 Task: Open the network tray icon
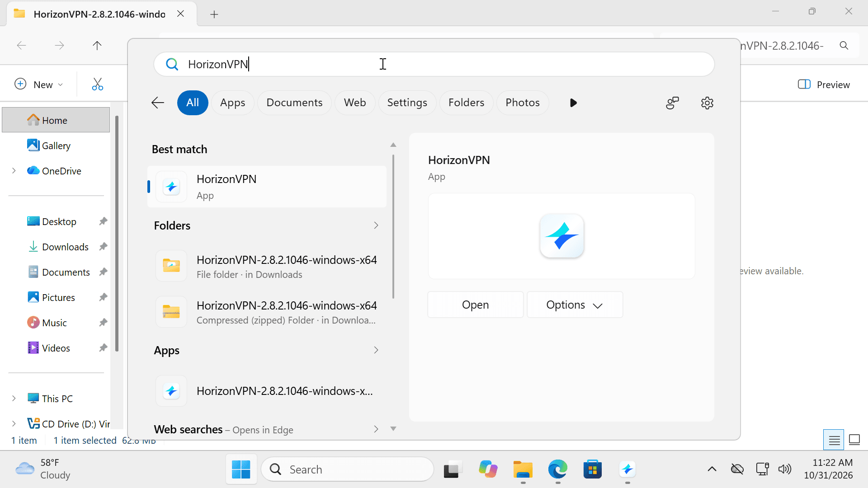[x=762, y=469]
